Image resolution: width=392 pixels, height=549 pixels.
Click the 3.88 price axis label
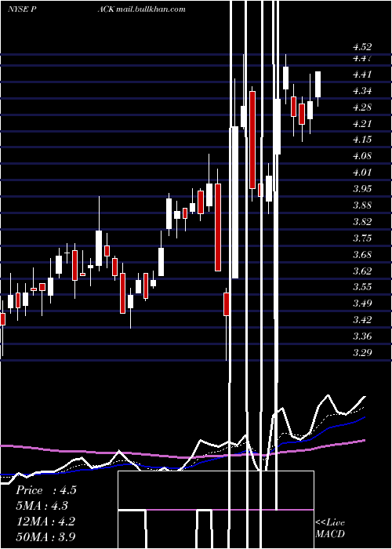tap(362, 205)
